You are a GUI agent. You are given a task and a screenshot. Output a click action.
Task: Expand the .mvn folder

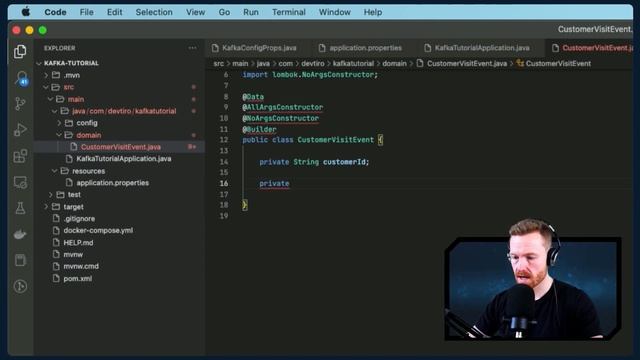point(46,75)
